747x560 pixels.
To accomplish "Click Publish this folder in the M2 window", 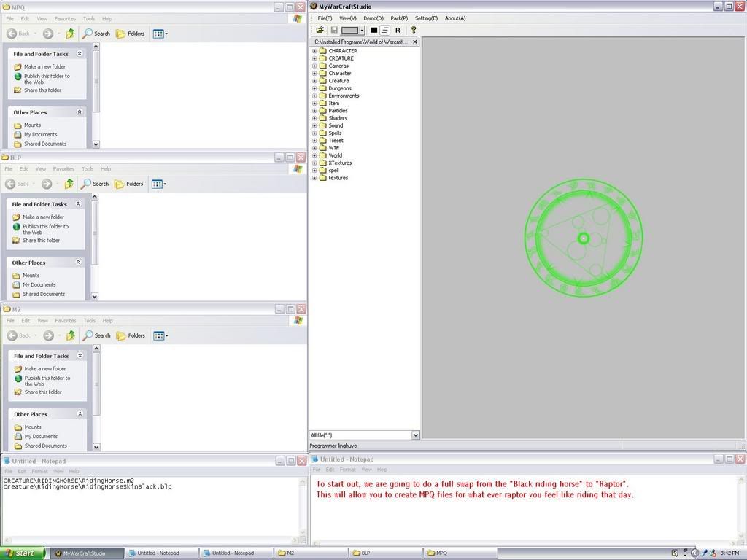I will [x=47, y=381].
